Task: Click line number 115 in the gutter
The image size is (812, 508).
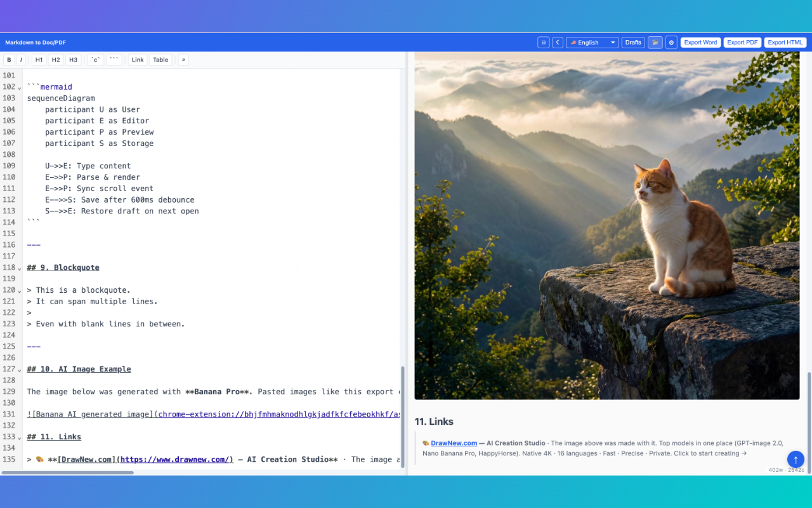Action: [x=9, y=234]
